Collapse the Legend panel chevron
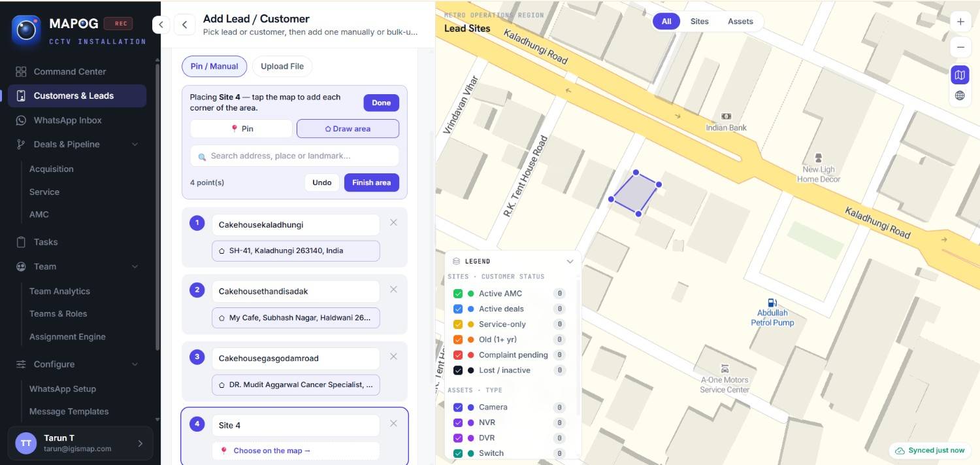Viewport: 980px width, 465px height. 570,261
